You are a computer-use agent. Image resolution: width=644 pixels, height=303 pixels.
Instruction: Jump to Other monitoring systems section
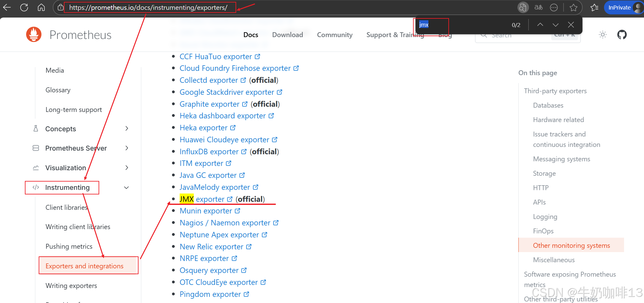coord(571,245)
